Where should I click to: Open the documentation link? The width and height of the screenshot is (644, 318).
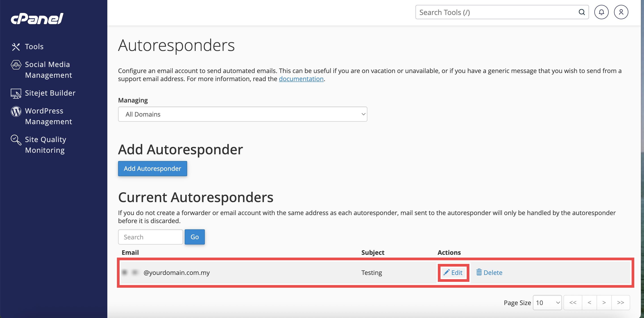pos(301,79)
